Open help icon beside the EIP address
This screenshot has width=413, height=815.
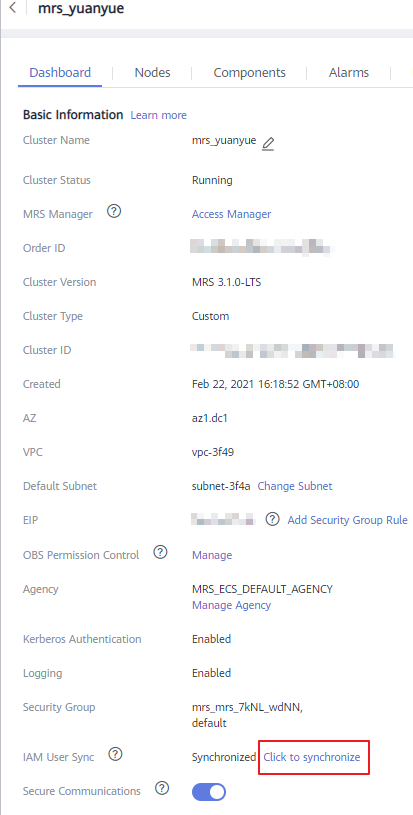[x=272, y=519]
